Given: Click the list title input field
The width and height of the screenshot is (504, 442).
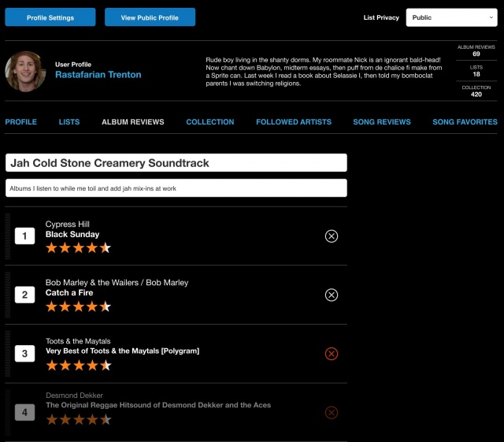Looking at the screenshot, I should [x=176, y=163].
